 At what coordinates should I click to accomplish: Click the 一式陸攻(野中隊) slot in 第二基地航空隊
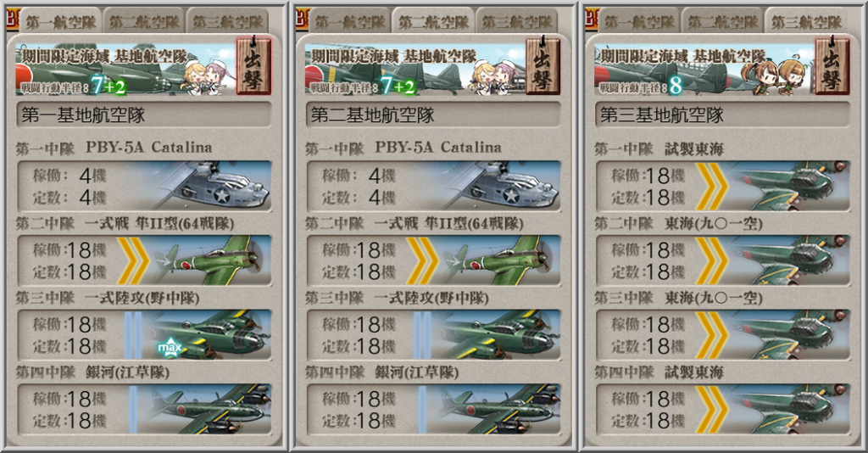click(433, 335)
